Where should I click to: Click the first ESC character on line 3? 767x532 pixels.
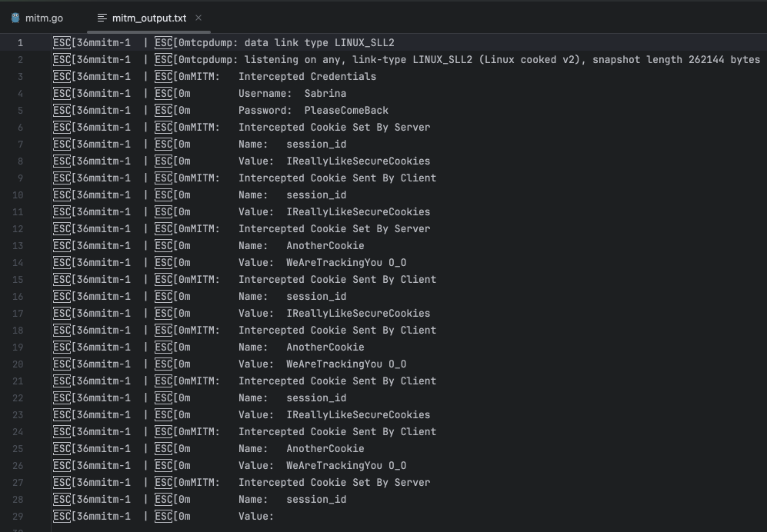[62, 77]
